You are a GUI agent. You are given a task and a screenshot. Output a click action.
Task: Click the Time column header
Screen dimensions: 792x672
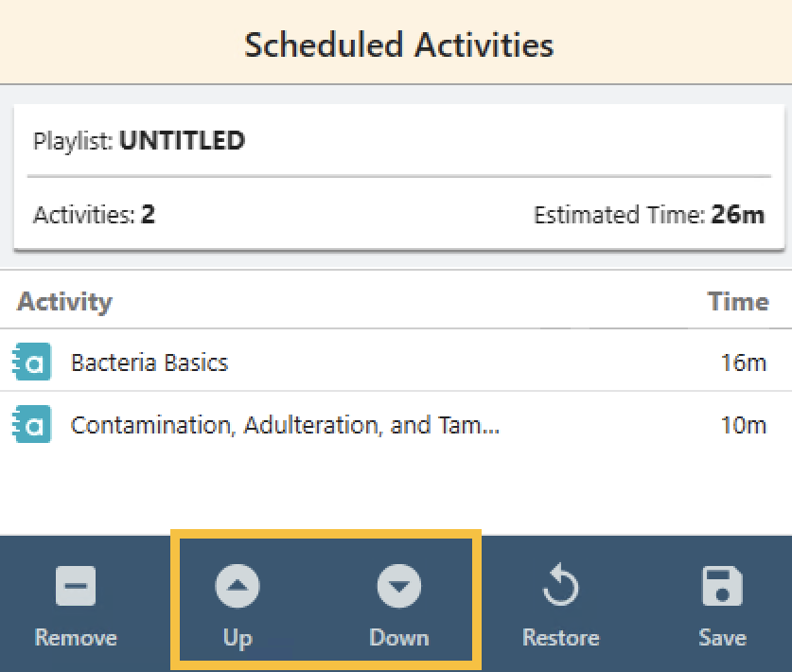pyautogui.click(x=738, y=301)
